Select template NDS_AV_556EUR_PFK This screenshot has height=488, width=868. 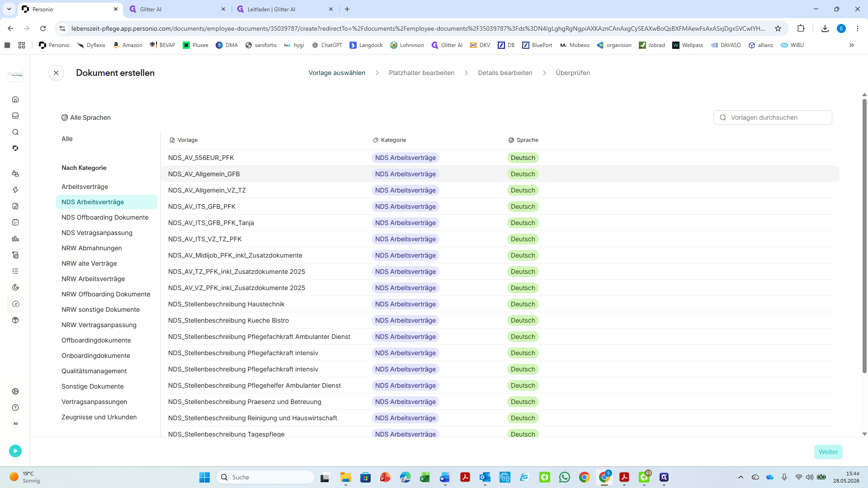[500, 158]
